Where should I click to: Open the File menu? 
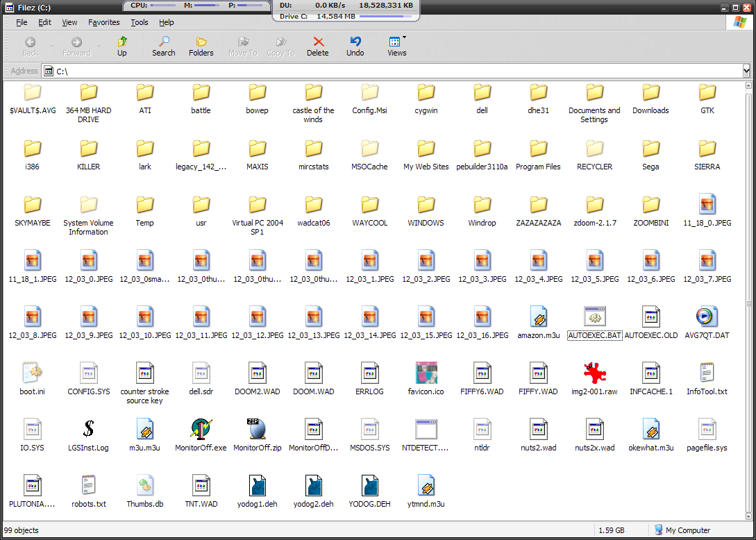tap(22, 22)
